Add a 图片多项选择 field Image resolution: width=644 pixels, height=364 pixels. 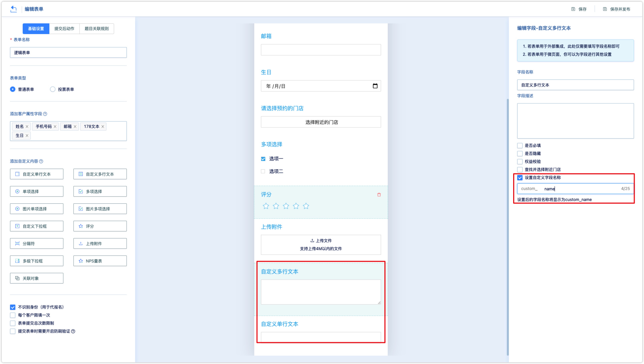click(100, 209)
